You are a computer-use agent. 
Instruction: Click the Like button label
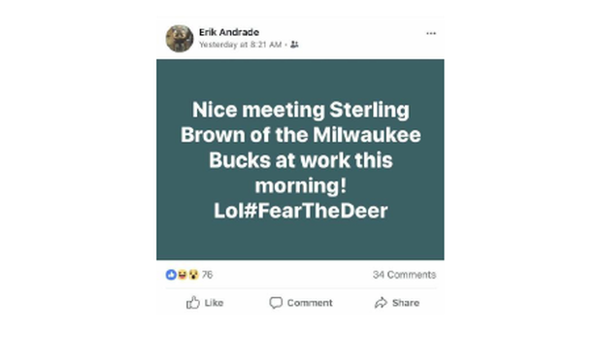click(214, 303)
